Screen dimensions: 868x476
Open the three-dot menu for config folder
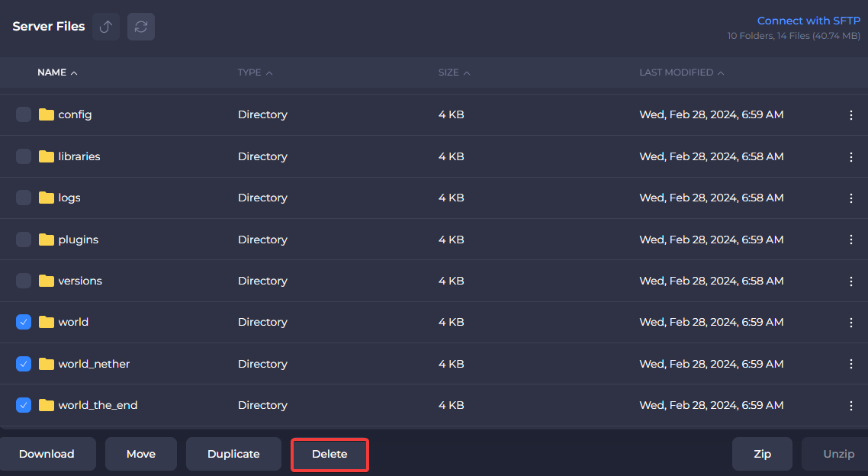(x=851, y=115)
